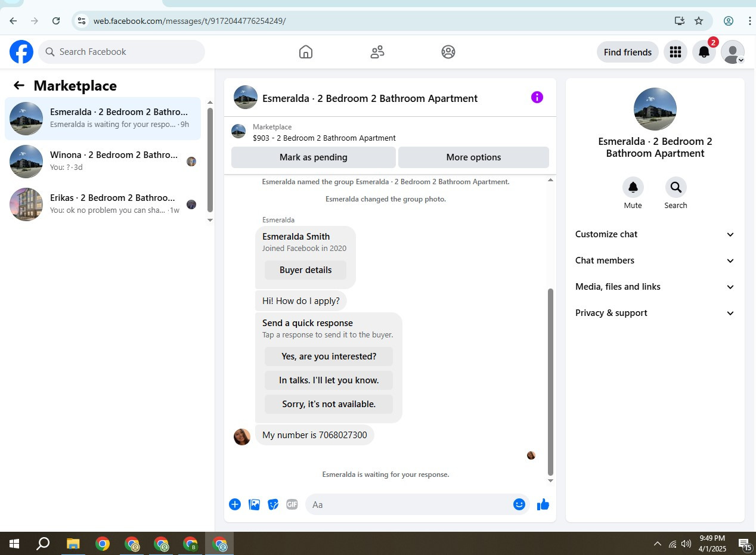Go to the Home feed icon
756x555 pixels.
point(305,52)
